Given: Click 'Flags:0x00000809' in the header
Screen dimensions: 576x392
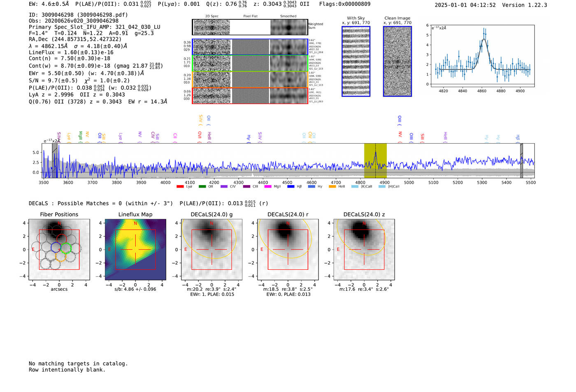Looking at the screenshot, I should 345,4.
